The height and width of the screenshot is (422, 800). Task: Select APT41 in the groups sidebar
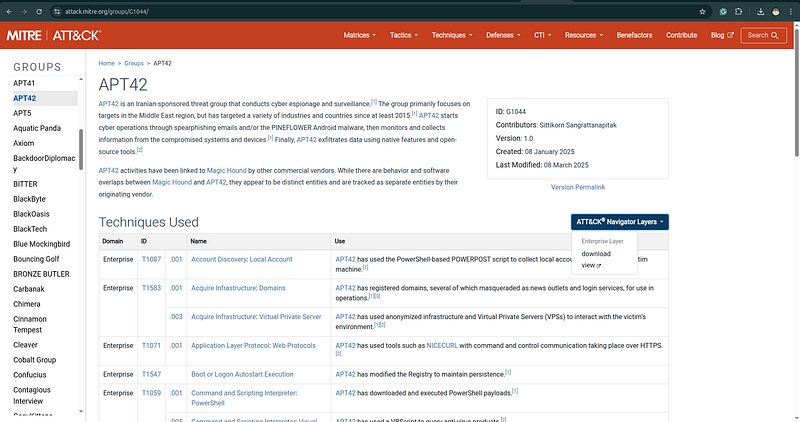24,83
